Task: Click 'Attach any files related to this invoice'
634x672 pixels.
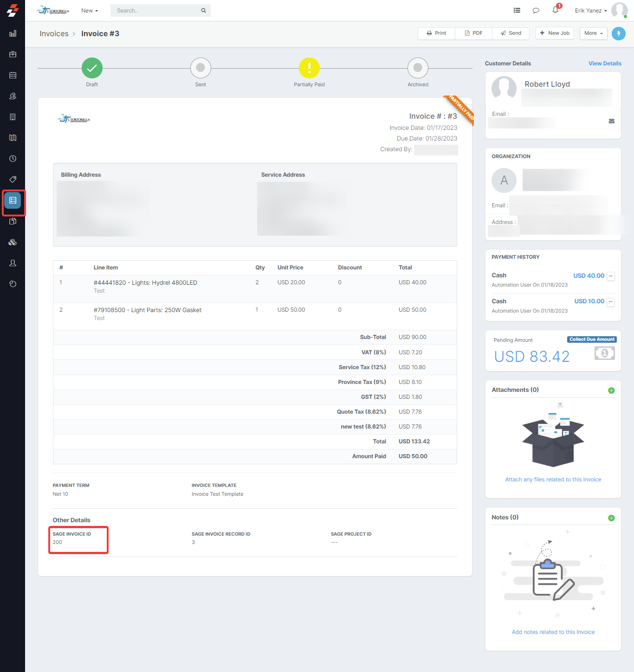Action: (x=553, y=480)
